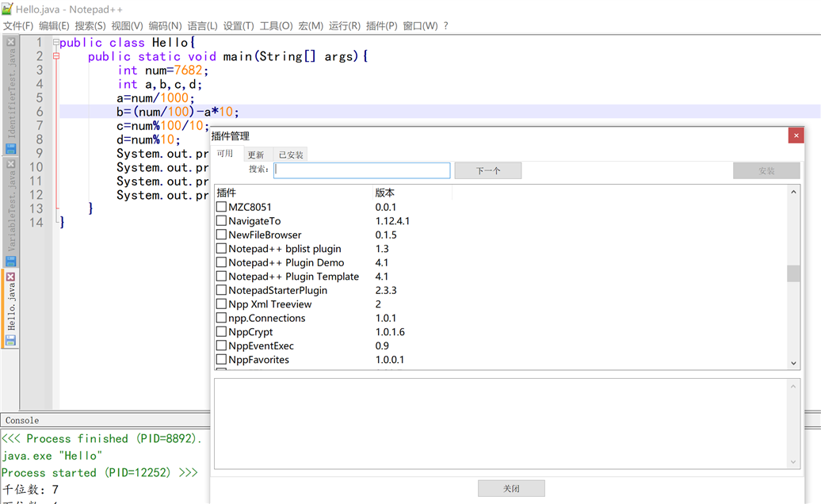Open the 运行(R) menu

click(x=345, y=25)
